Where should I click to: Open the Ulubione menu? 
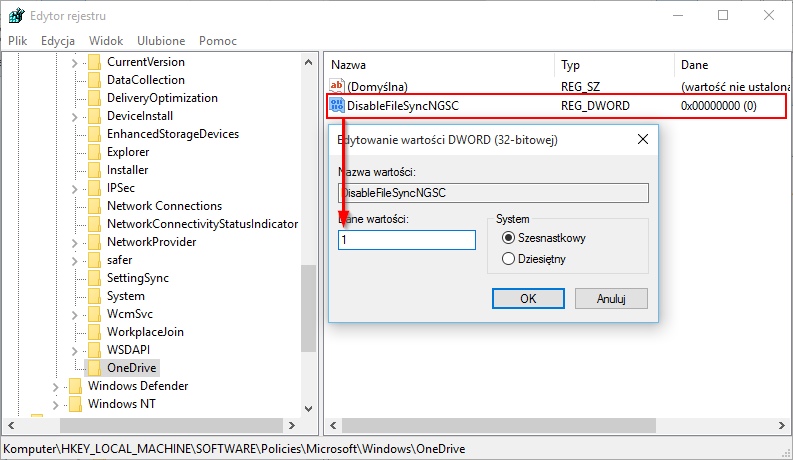161,40
